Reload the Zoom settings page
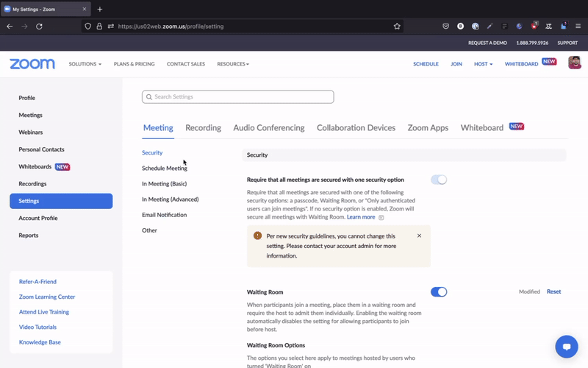This screenshot has height=368, width=588. click(39, 26)
